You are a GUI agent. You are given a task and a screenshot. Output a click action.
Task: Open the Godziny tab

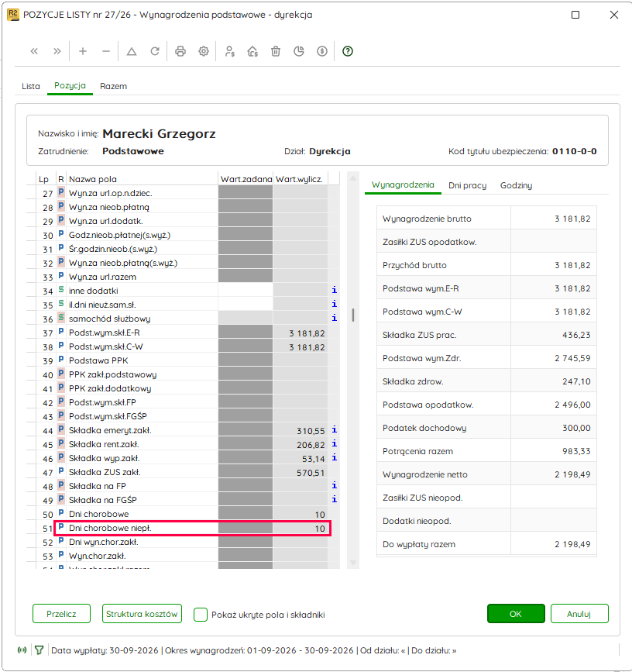pyautogui.click(x=517, y=185)
